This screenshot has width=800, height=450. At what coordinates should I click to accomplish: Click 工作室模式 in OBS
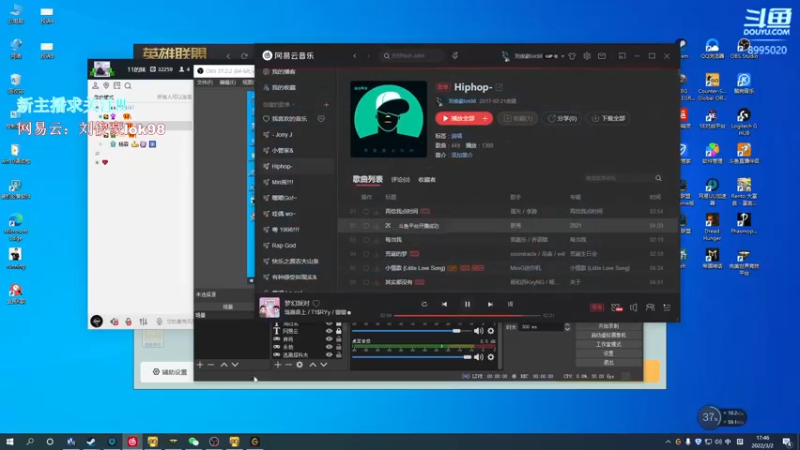pyautogui.click(x=609, y=344)
